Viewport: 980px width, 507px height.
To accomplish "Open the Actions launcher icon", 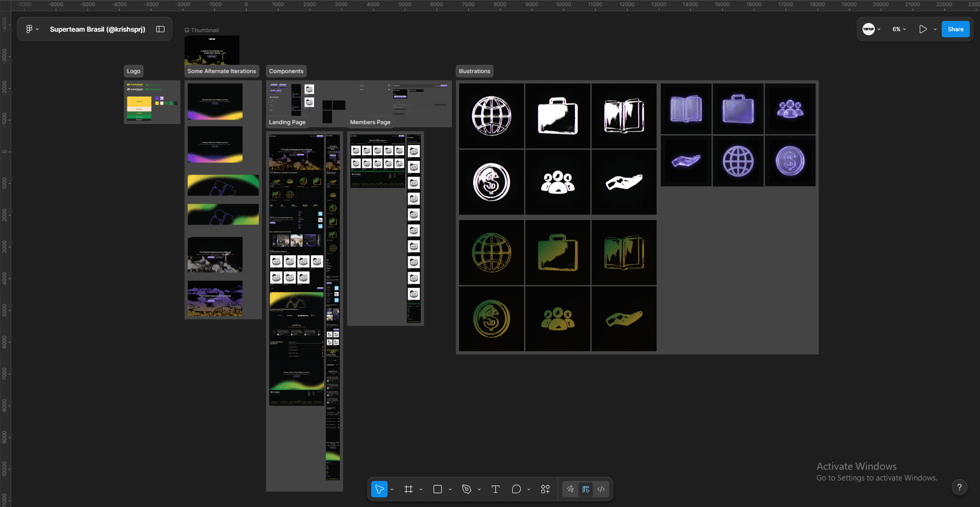I will pyautogui.click(x=545, y=489).
